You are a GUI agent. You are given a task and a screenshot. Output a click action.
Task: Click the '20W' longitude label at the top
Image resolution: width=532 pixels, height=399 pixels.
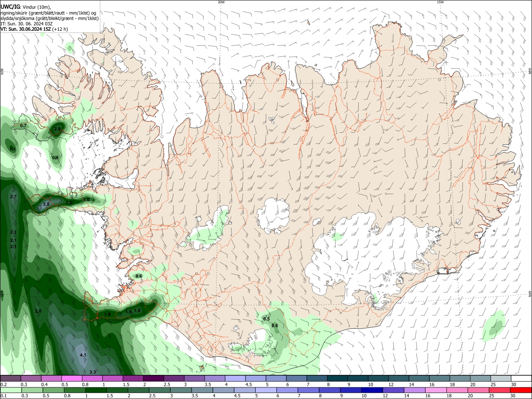click(221, 2)
